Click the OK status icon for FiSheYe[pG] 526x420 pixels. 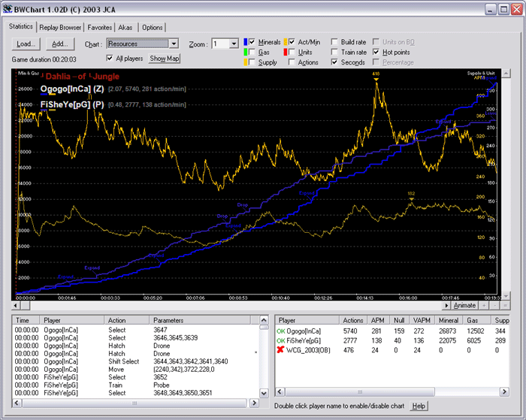click(x=282, y=340)
